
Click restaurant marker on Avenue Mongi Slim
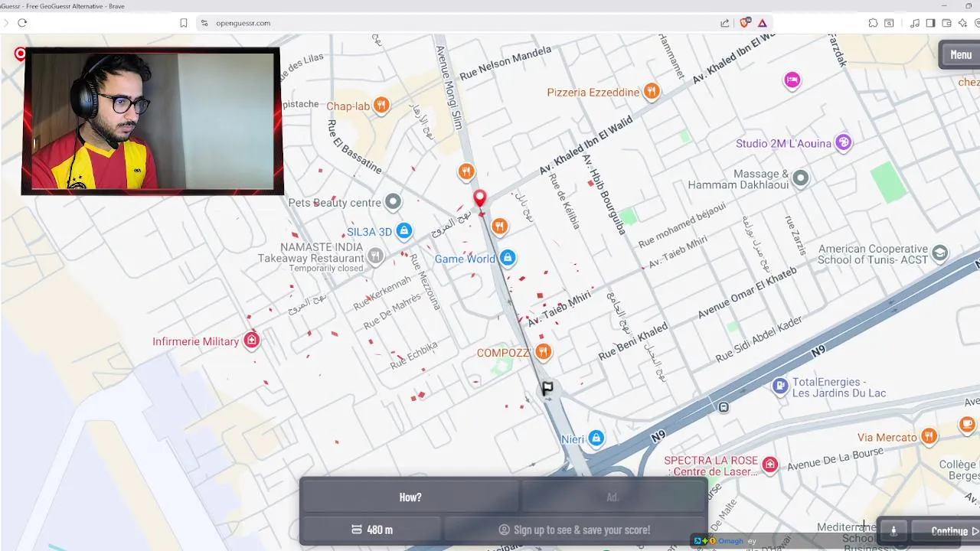[465, 171]
